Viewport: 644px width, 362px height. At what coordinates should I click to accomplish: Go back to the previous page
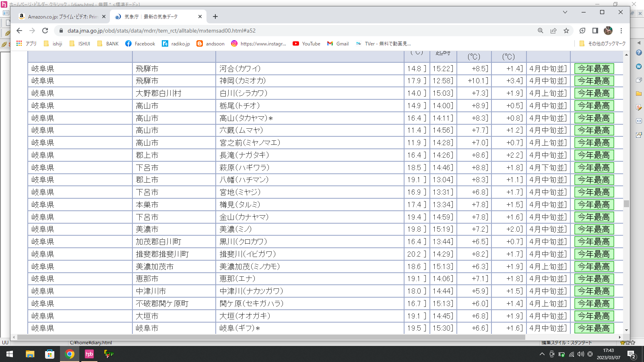pos(19,31)
